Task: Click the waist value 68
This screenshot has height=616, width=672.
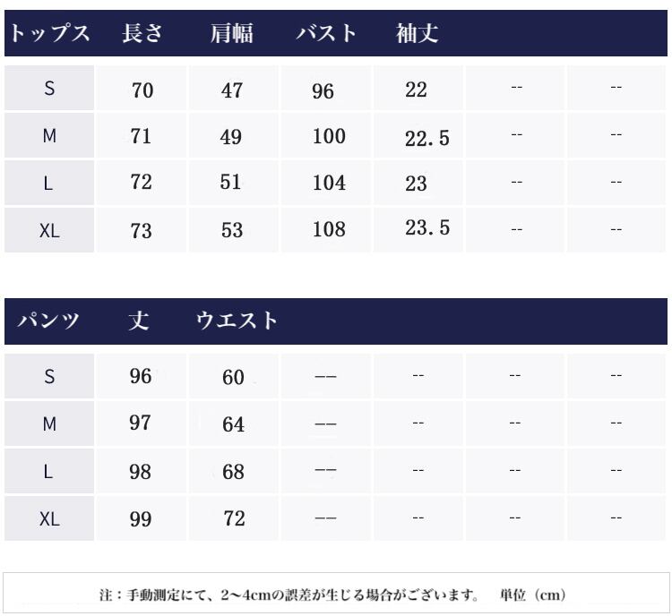Action: [233, 472]
